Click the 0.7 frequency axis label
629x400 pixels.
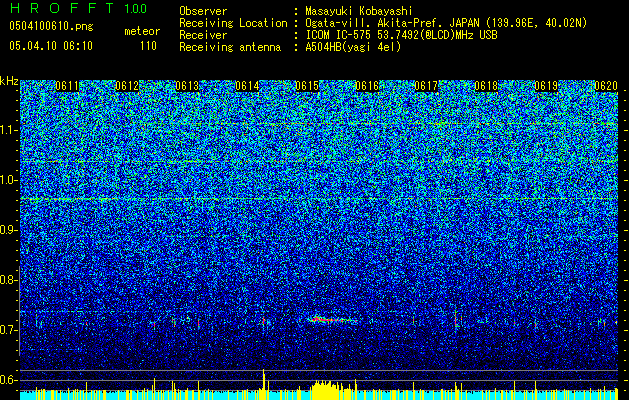(x=7, y=330)
